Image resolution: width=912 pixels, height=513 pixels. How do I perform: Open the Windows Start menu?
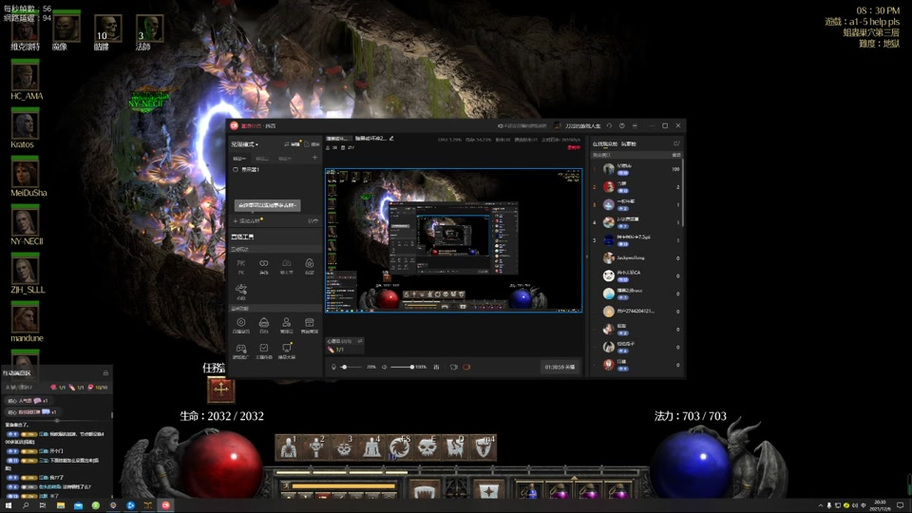(x=8, y=506)
